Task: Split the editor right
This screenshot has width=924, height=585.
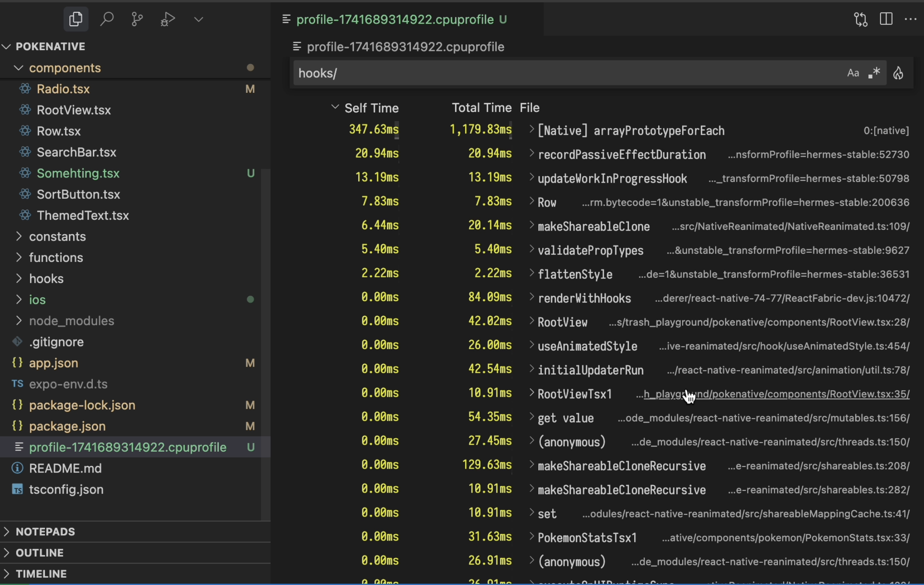Action: pyautogui.click(x=886, y=19)
